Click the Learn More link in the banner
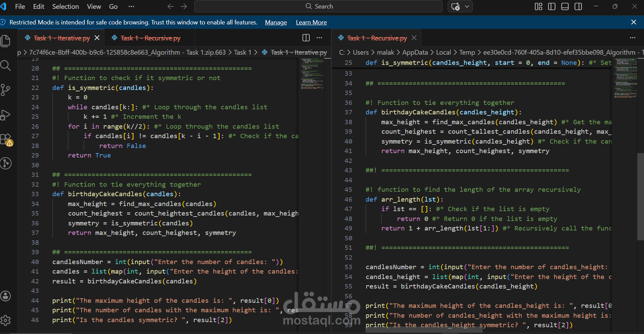This screenshot has height=334, width=644. (x=311, y=22)
